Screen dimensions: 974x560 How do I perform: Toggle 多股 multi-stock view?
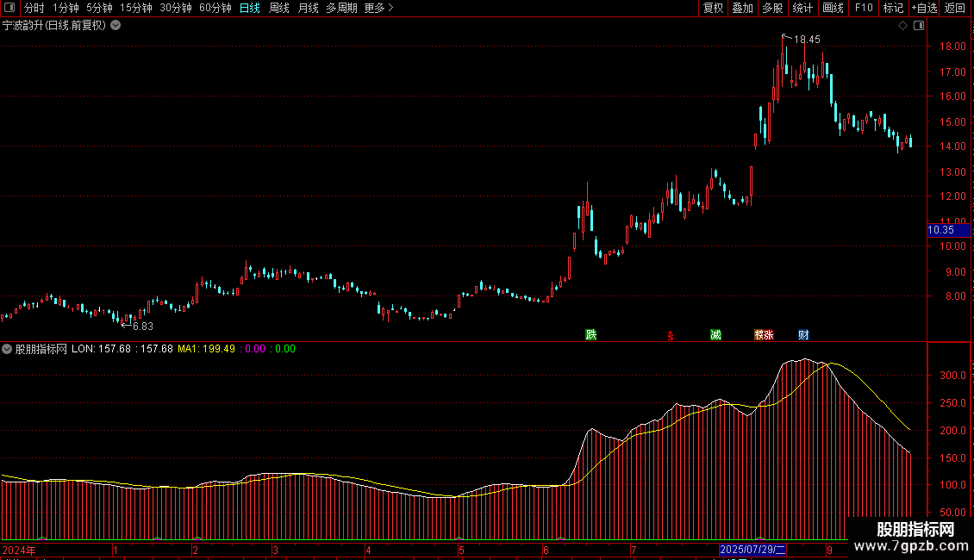click(x=772, y=9)
